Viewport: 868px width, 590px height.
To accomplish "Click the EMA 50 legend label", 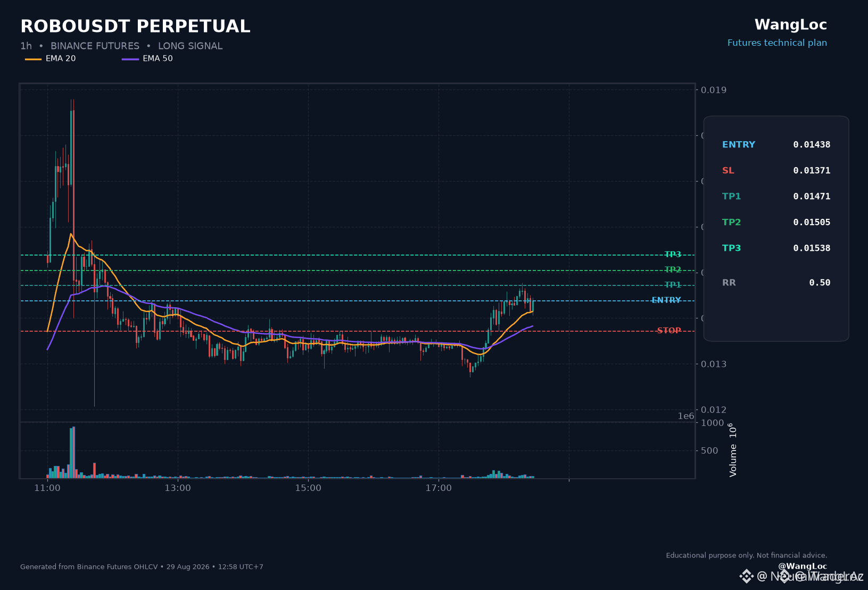I will point(158,59).
